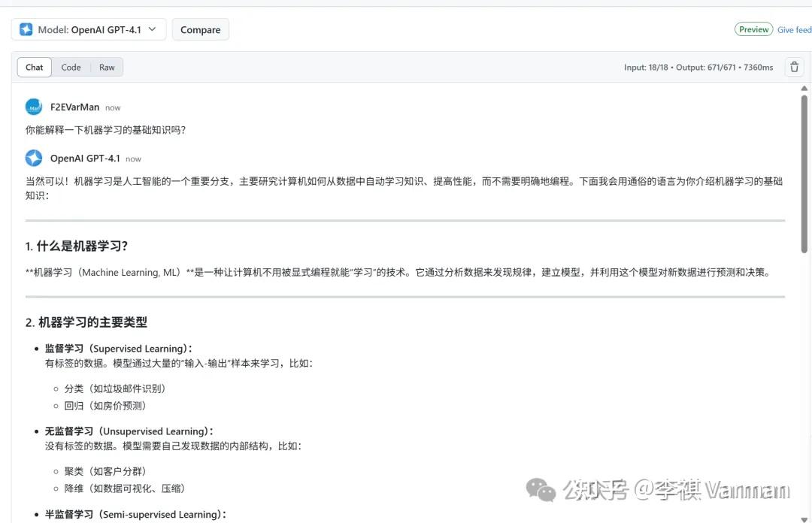Image resolution: width=812 pixels, height=523 pixels.
Task: Open the Model: OpenAI GPT-4.1 dropdown
Action: point(88,29)
